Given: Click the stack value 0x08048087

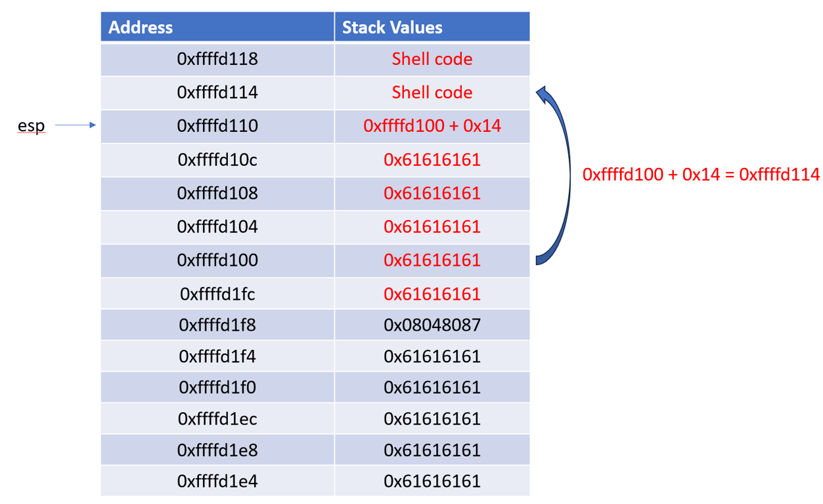Looking at the screenshot, I should [x=432, y=325].
